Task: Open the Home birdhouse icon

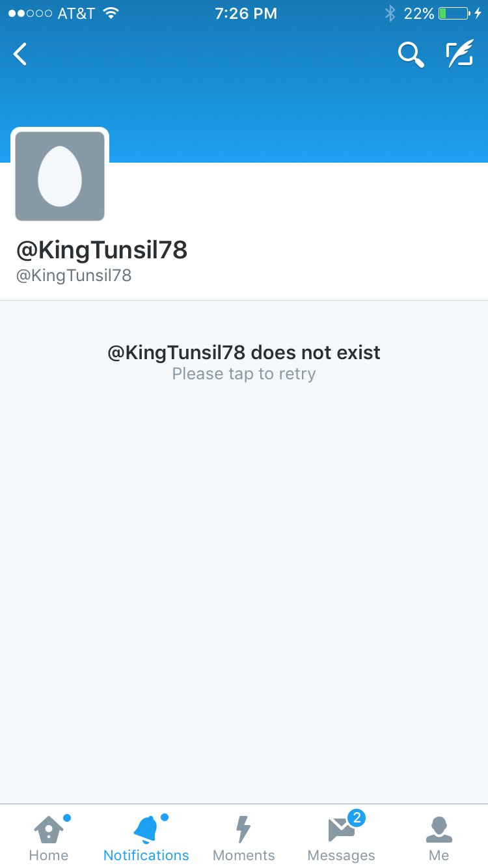Action: coord(49,830)
